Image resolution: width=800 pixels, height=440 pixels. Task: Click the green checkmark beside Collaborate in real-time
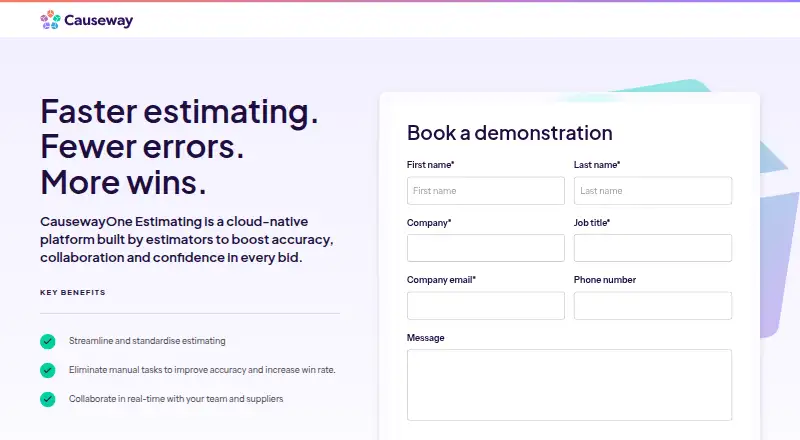pos(47,399)
